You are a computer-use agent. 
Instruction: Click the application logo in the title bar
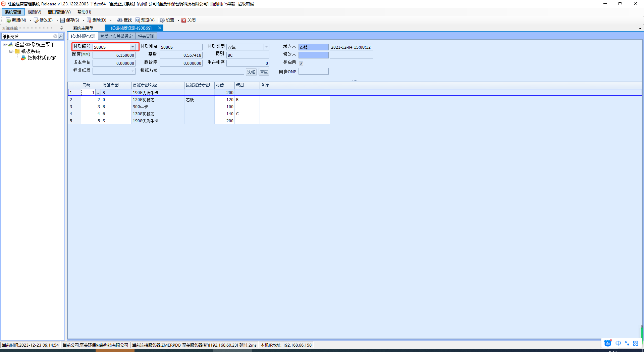coord(3,4)
